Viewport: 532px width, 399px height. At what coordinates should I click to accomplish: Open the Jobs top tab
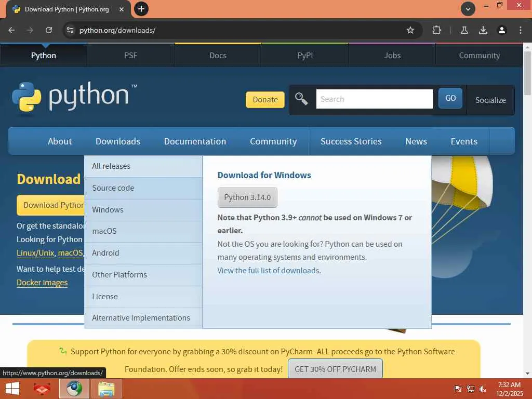(x=392, y=55)
